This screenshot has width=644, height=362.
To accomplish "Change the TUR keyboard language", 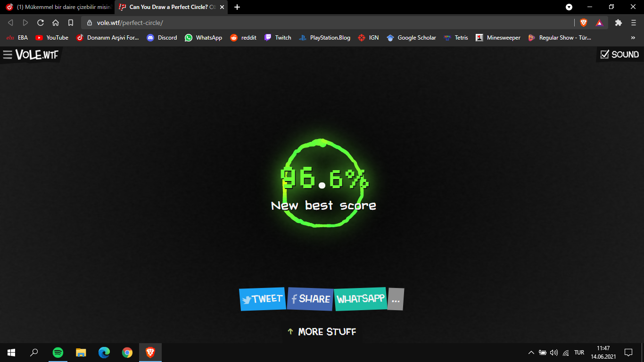I will pyautogui.click(x=579, y=353).
